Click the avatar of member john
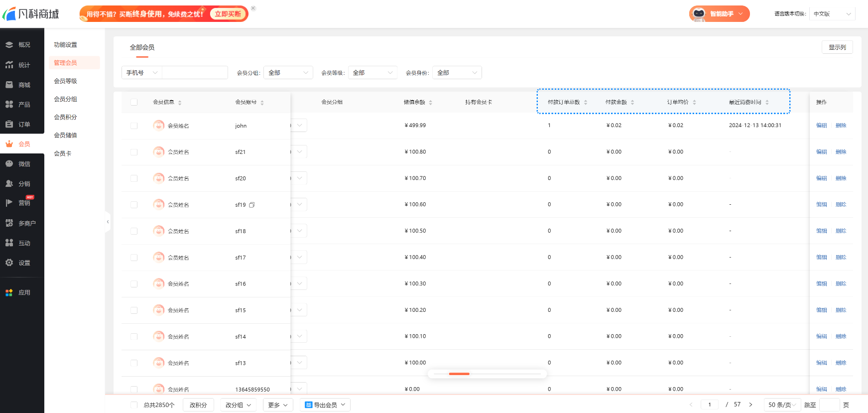868x413 pixels. [x=159, y=126]
